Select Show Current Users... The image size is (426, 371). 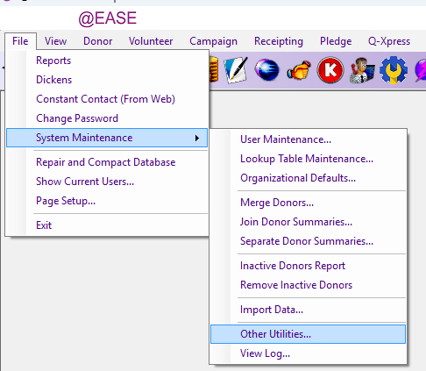click(x=107, y=181)
